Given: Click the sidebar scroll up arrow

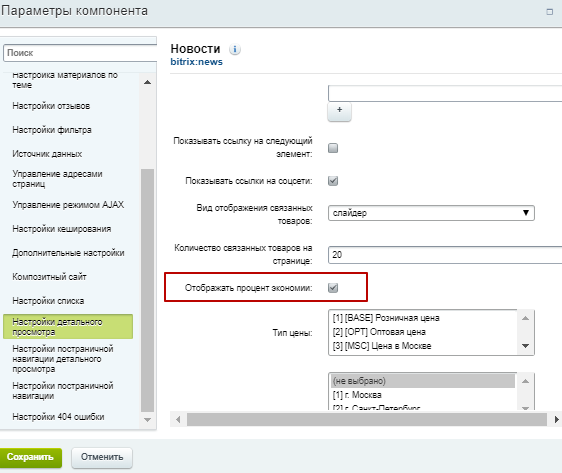Looking at the screenshot, I should pyautogui.click(x=147, y=82).
